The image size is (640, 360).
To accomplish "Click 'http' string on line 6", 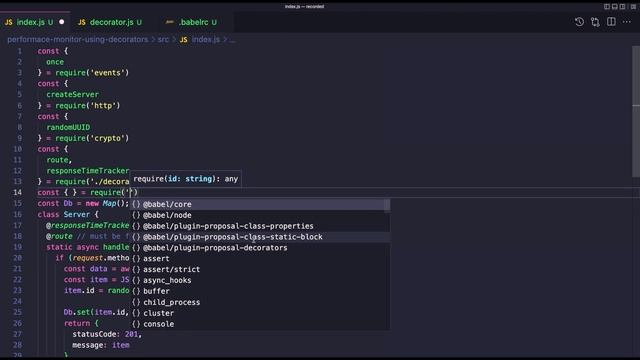I will (x=103, y=106).
